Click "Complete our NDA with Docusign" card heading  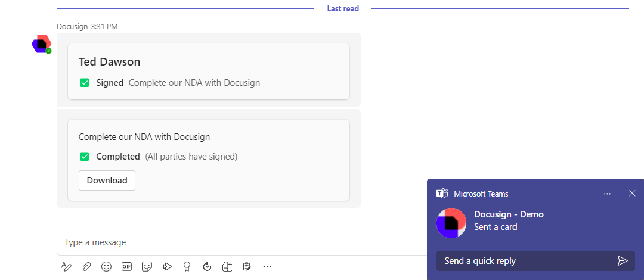click(x=144, y=136)
